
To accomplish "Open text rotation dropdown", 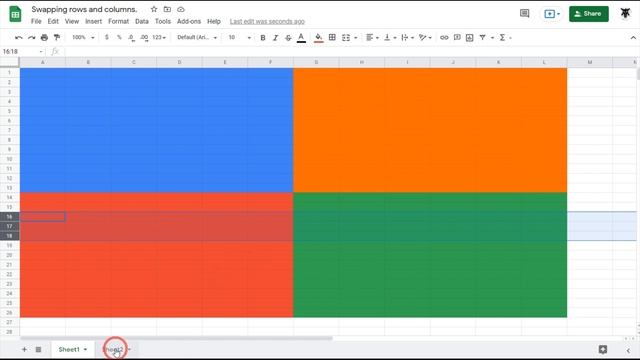I will [425, 38].
